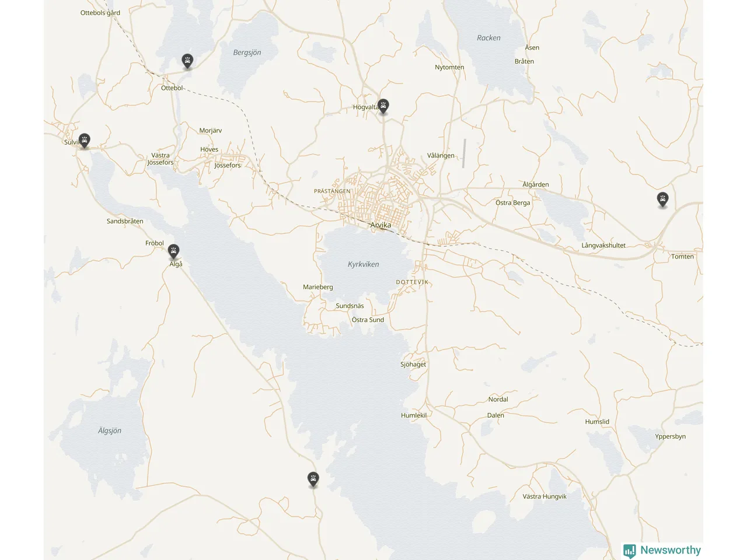The height and width of the screenshot is (560, 747).
Task: Open the southernmost marker pin by the lake
Action: tap(313, 480)
